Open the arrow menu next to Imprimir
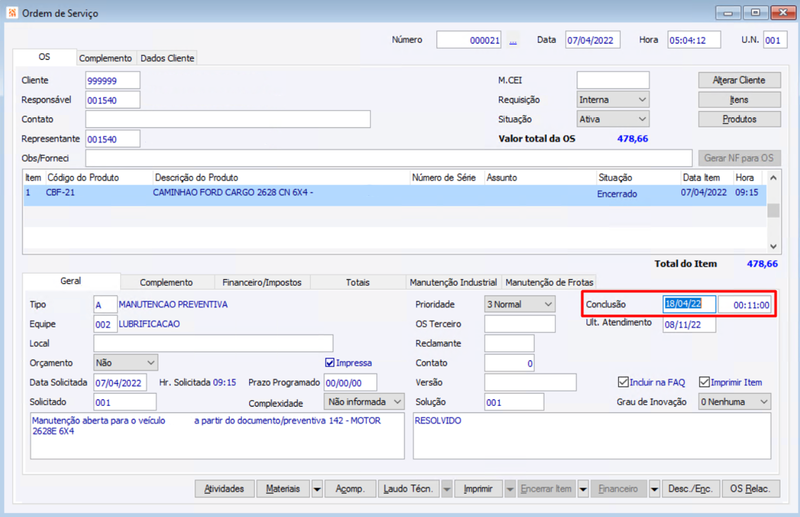 click(x=510, y=489)
